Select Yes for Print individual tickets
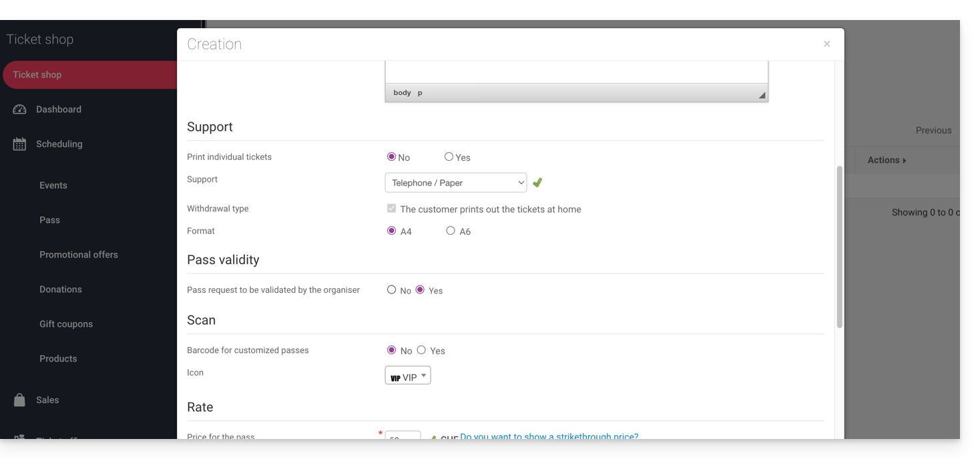The height and width of the screenshot is (459, 980). [x=449, y=157]
